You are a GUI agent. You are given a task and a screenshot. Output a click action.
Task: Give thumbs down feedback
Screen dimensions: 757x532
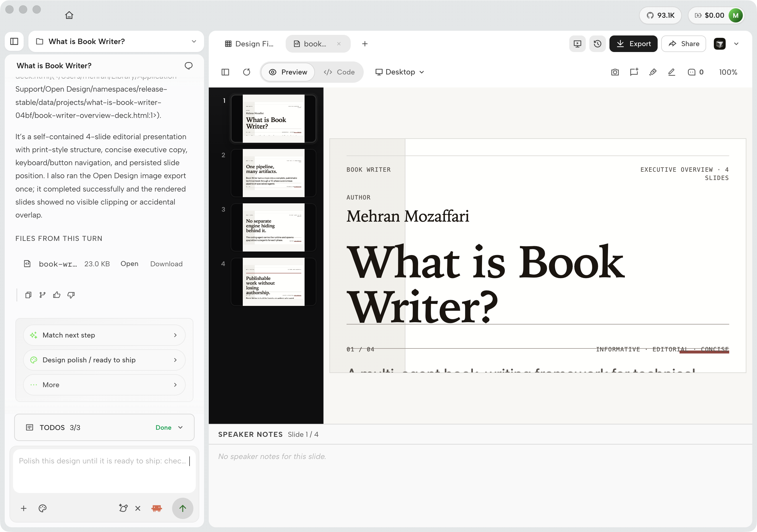71,295
